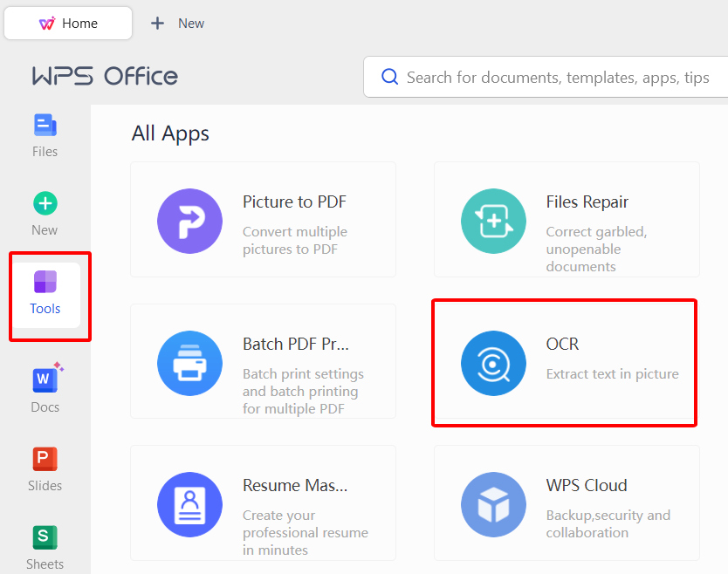This screenshot has width=728, height=574.
Task: Open Sheets from the sidebar
Action: (45, 537)
